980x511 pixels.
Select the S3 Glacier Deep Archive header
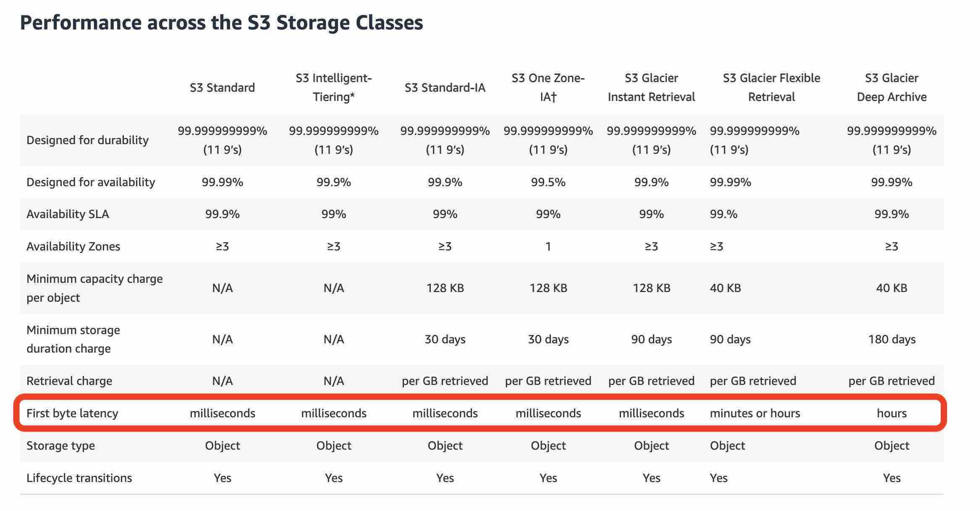(x=891, y=87)
